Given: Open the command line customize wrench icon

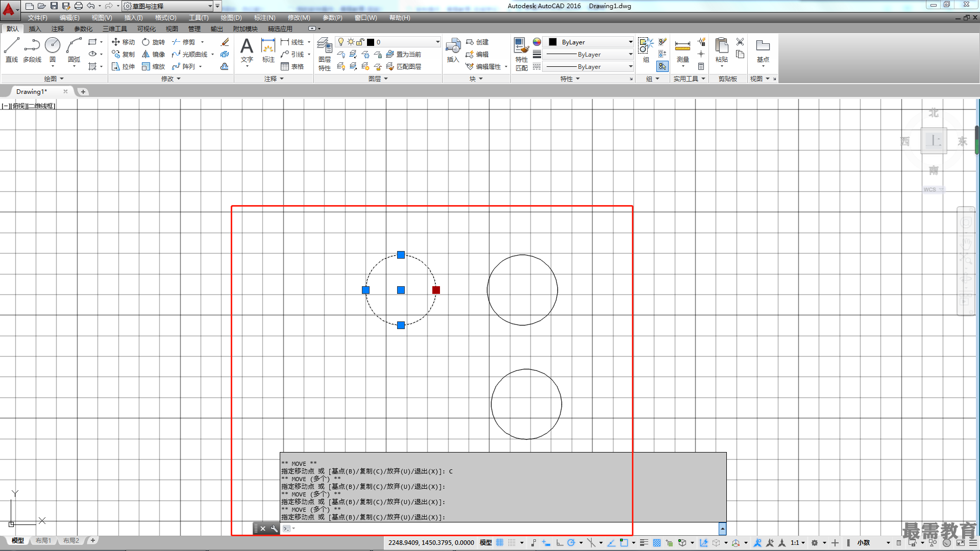Looking at the screenshot, I should 274,529.
